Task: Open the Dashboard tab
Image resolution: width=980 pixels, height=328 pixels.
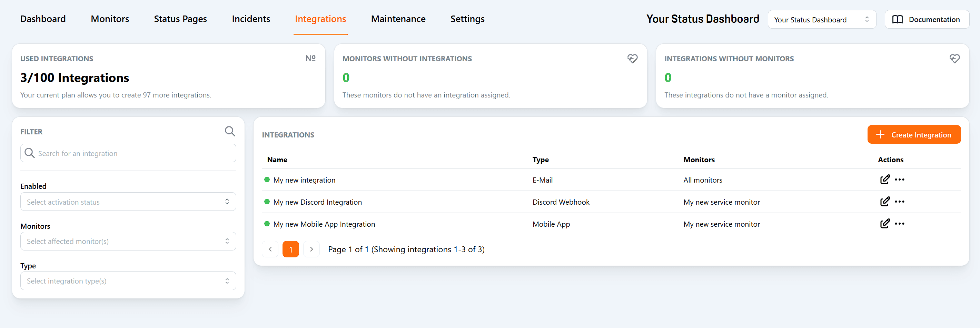Action: [x=43, y=19]
